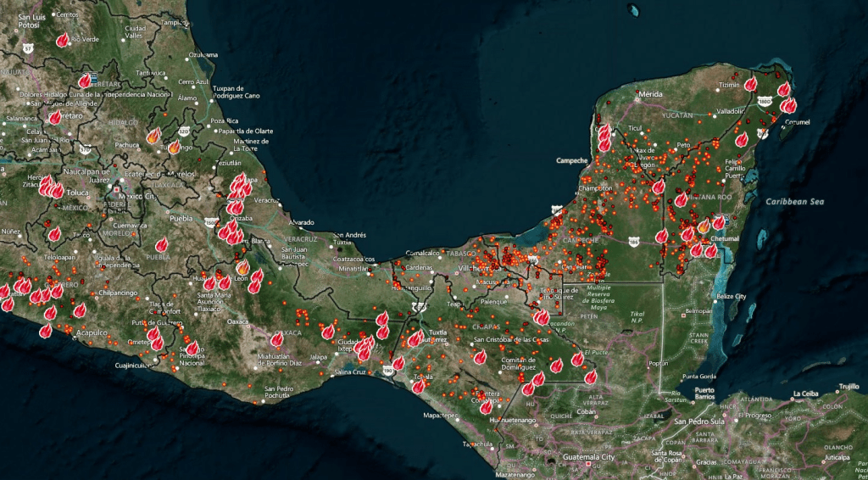The image size is (868, 480).
Task: Select the Huehuetenango label
Action: (x=511, y=421)
